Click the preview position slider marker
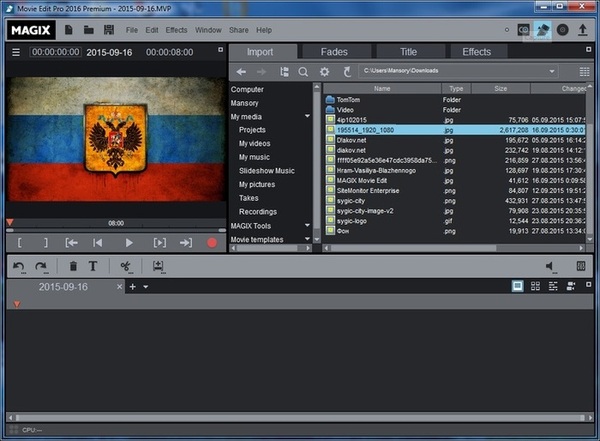Viewport: 600px width, 441px height. pos(10,223)
